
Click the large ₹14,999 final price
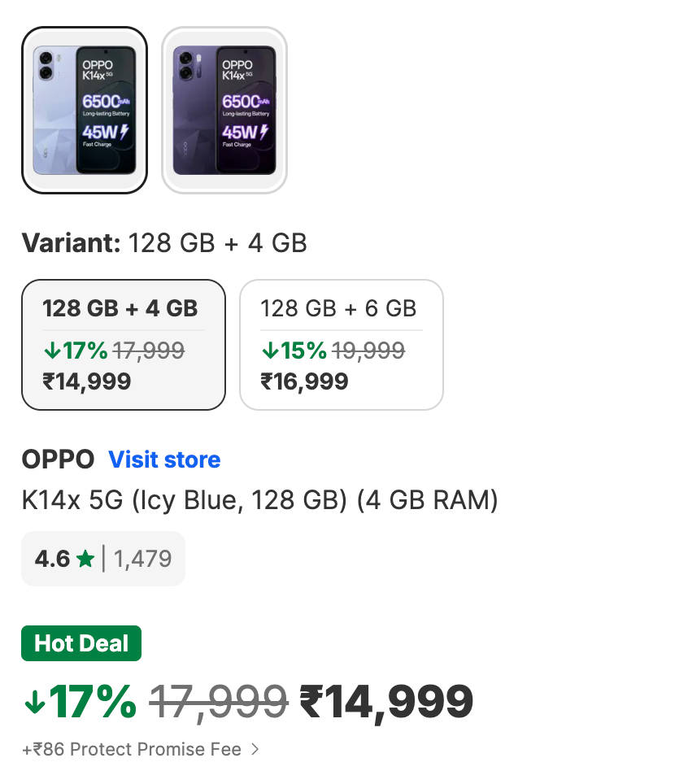(x=386, y=702)
